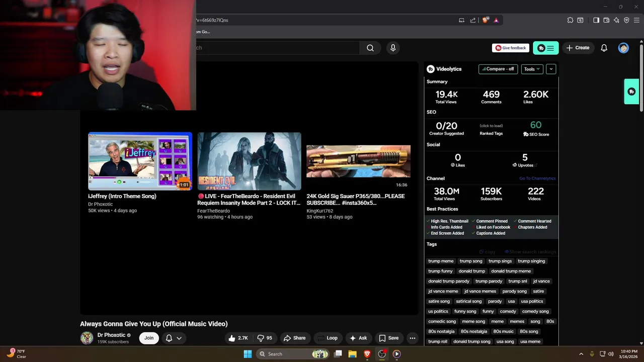
Task: Click the 'satirical song' tag
Action: point(469,301)
